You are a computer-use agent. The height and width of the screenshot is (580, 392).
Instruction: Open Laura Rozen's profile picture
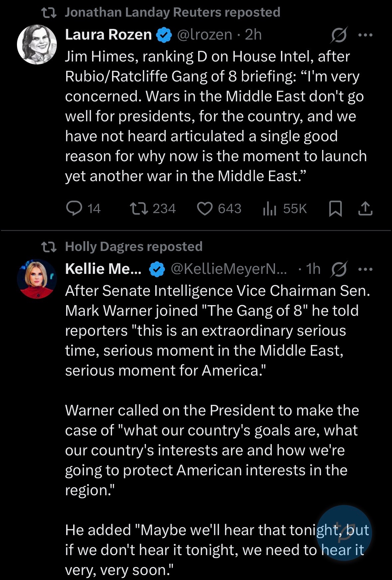click(x=37, y=44)
